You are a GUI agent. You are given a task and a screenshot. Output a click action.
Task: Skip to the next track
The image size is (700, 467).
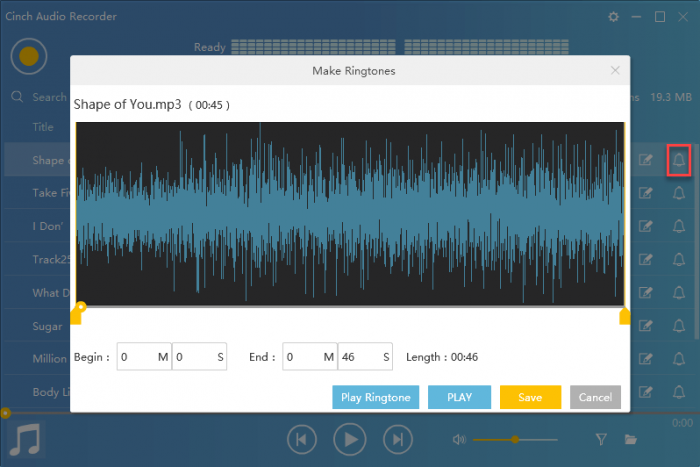tap(397, 440)
